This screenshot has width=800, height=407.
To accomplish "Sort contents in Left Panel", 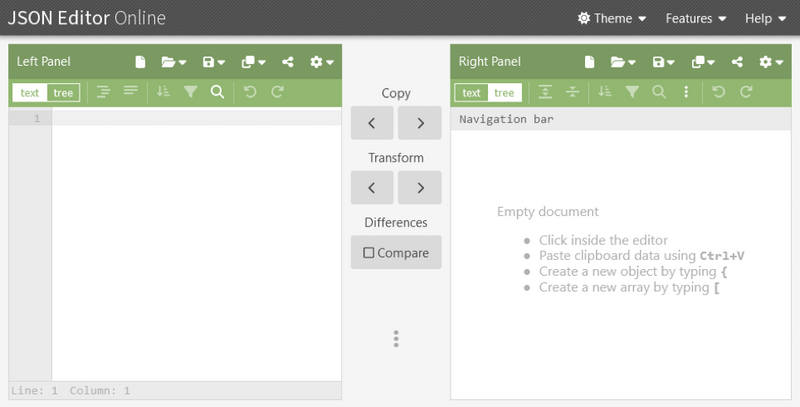I will (x=163, y=92).
